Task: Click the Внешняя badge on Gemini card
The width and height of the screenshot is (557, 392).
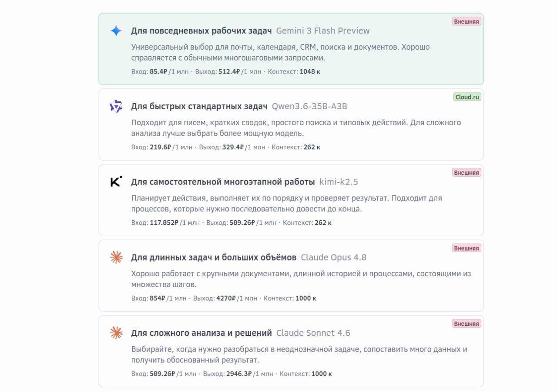Action: 466,21
